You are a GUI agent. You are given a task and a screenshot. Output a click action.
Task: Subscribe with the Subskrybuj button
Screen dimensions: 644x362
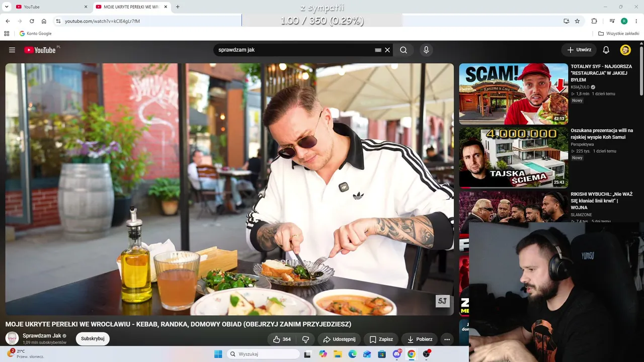point(93,338)
